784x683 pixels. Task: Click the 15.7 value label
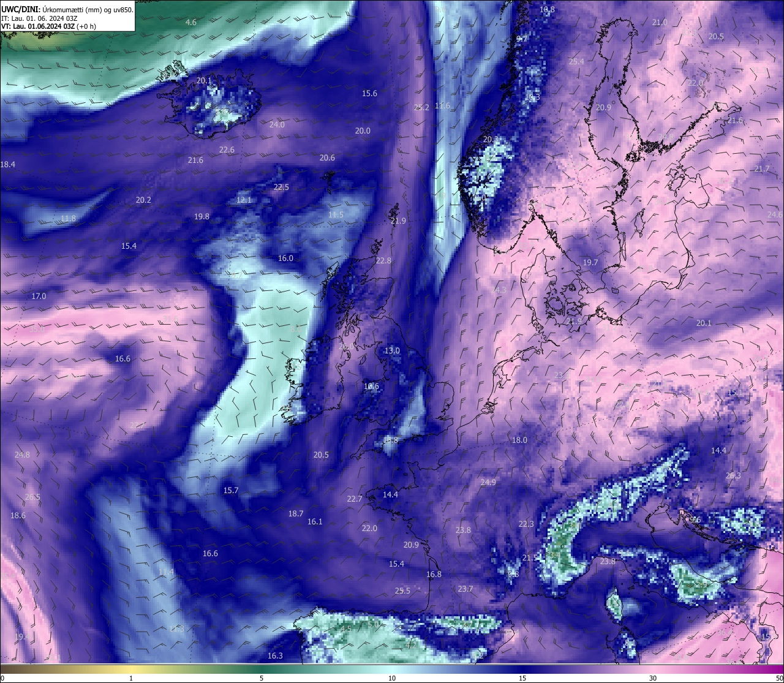pos(231,490)
